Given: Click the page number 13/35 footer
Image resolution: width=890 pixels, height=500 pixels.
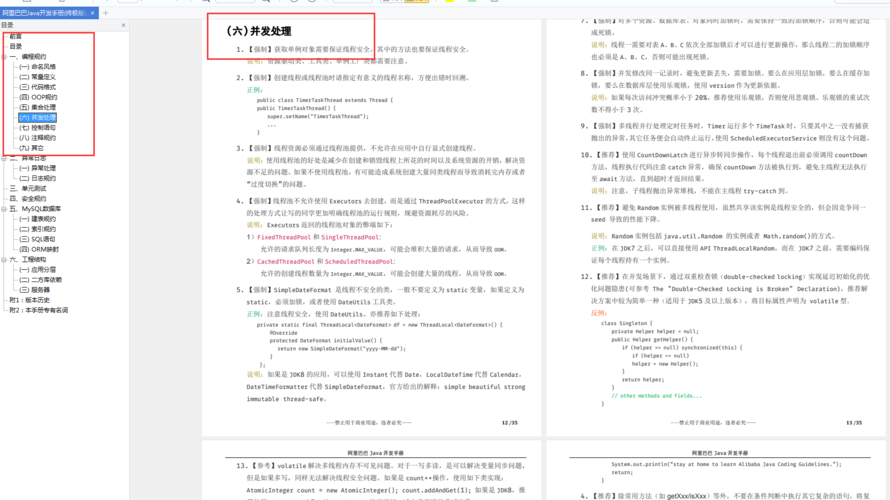Looking at the screenshot, I should pos(854,423).
